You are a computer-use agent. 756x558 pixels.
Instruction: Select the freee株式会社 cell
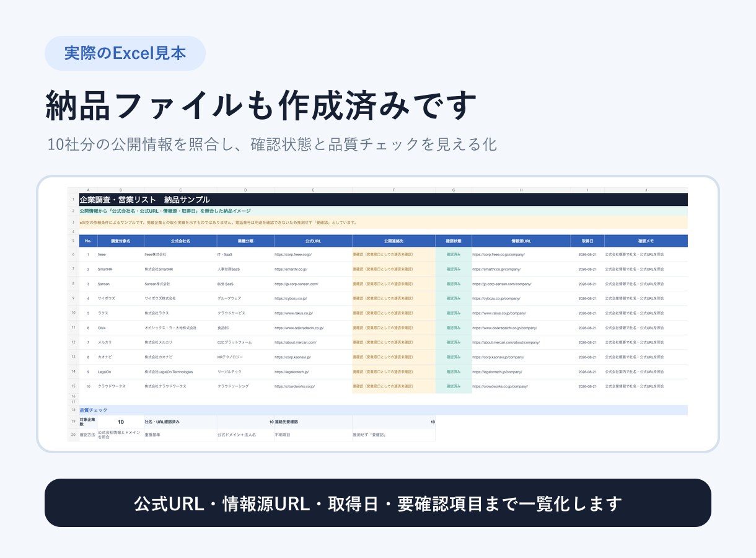coord(180,254)
